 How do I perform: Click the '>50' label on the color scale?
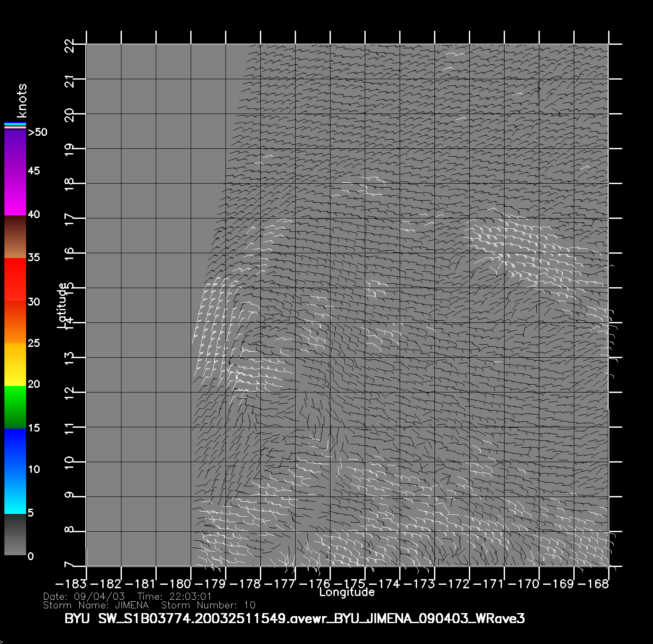[x=37, y=132]
